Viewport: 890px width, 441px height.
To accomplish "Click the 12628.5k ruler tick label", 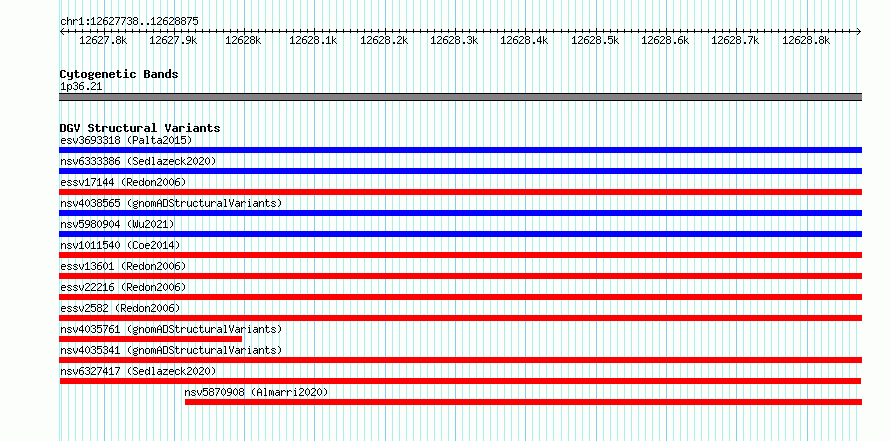I will point(595,41).
